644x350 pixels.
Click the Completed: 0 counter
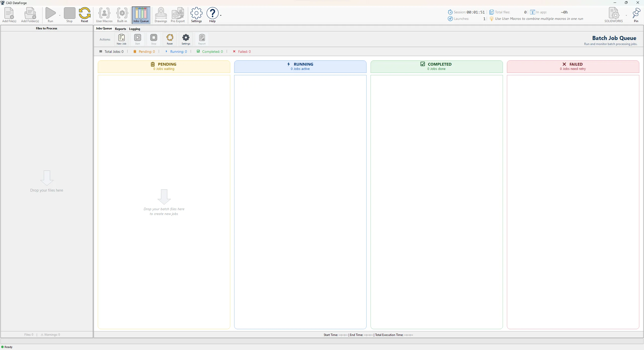click(210, 52)
